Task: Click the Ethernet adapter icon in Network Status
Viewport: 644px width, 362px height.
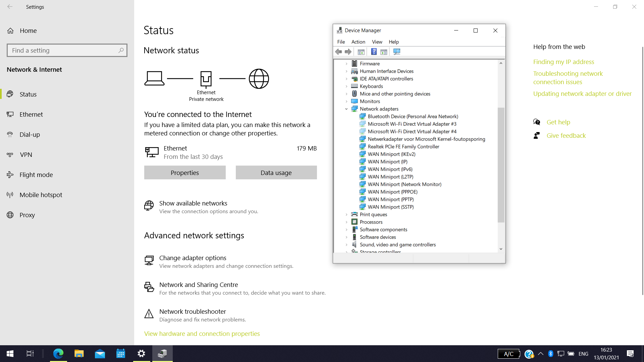Action: tap(206, 79)
